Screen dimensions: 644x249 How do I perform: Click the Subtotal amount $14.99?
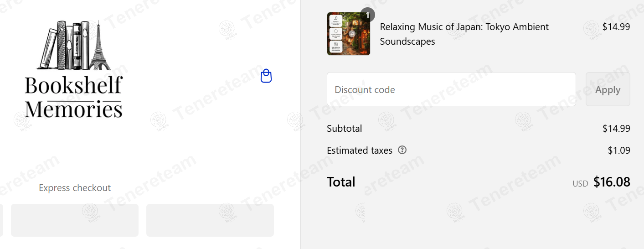click(616, 129)
